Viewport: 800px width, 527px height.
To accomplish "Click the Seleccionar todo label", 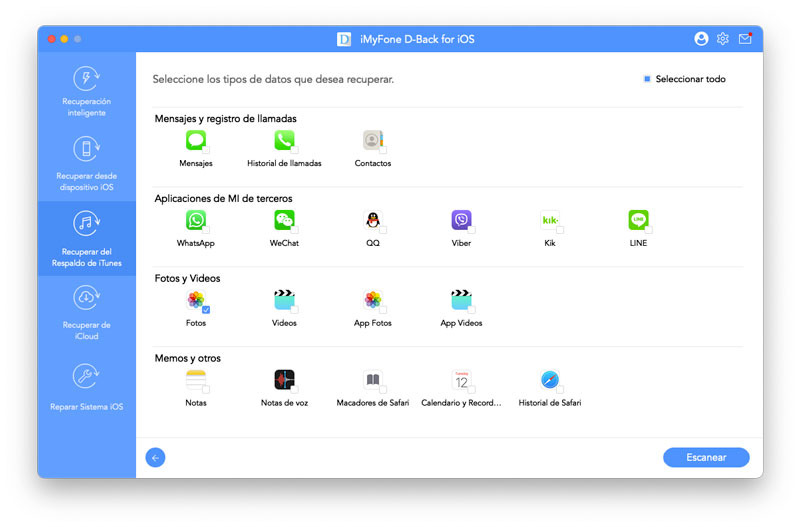I will click(690, 79).
